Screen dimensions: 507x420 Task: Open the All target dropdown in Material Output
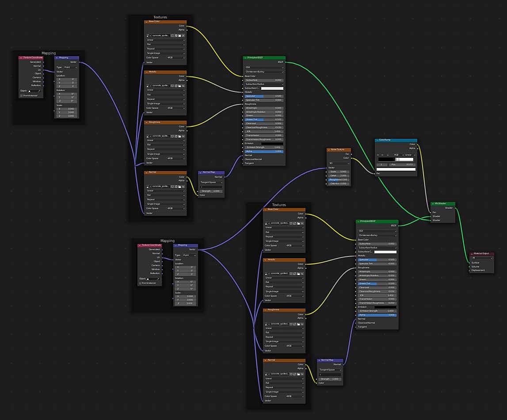(482, 258)
